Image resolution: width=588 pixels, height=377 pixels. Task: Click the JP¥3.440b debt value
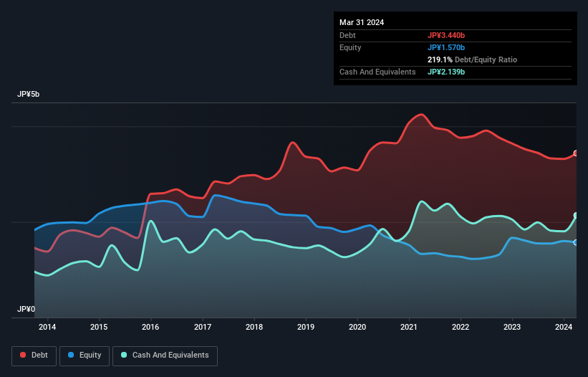pos(446,35)
